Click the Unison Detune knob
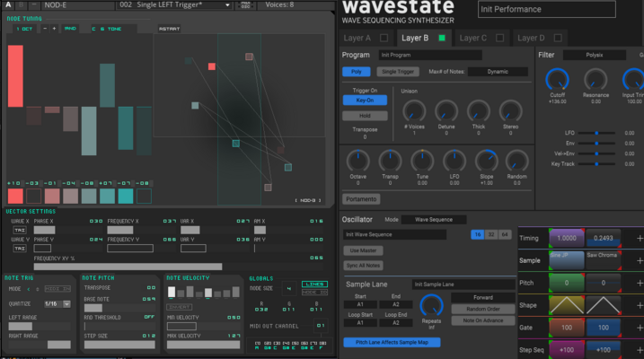The width and height of the screenshot is (644, 359). tap(446, 111)
